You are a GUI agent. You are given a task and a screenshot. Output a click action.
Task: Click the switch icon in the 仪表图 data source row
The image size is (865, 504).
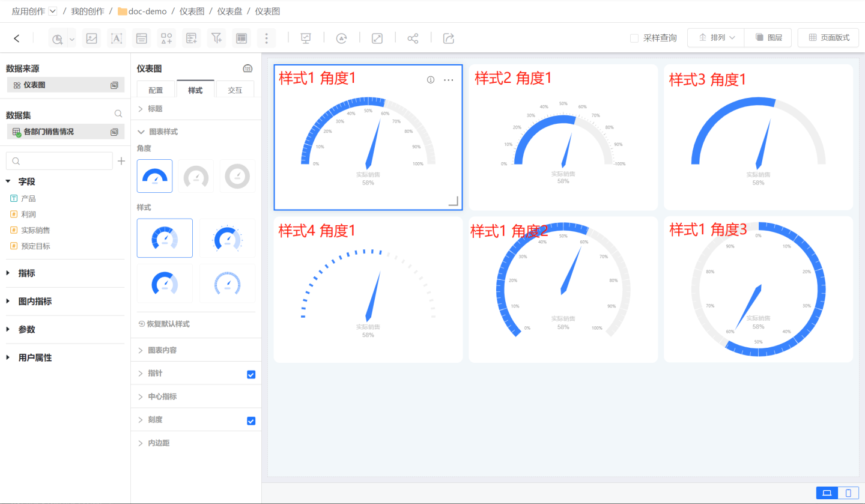(x=114, y=85)
